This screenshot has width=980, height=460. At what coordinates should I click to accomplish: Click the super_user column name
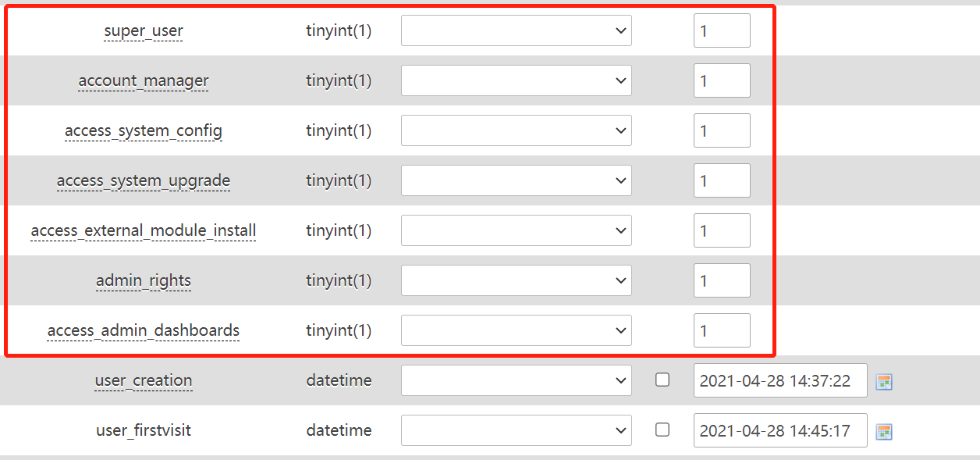(x=144, y=31)
